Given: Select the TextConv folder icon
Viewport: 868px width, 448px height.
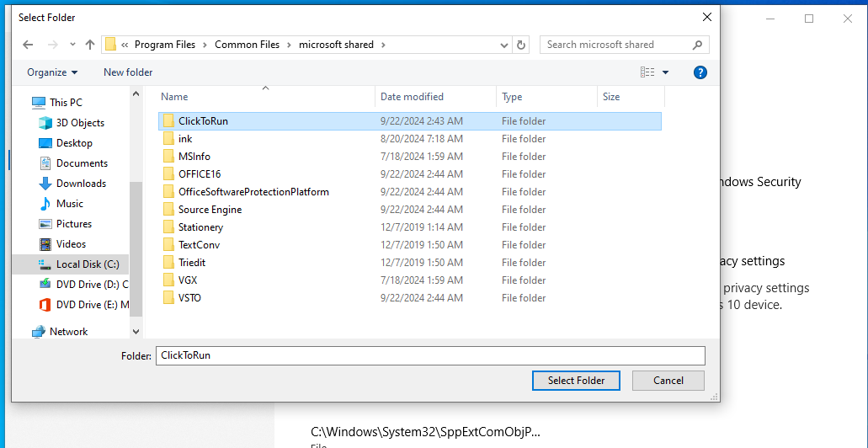Looking at the screenshot, I should [169, 245].
